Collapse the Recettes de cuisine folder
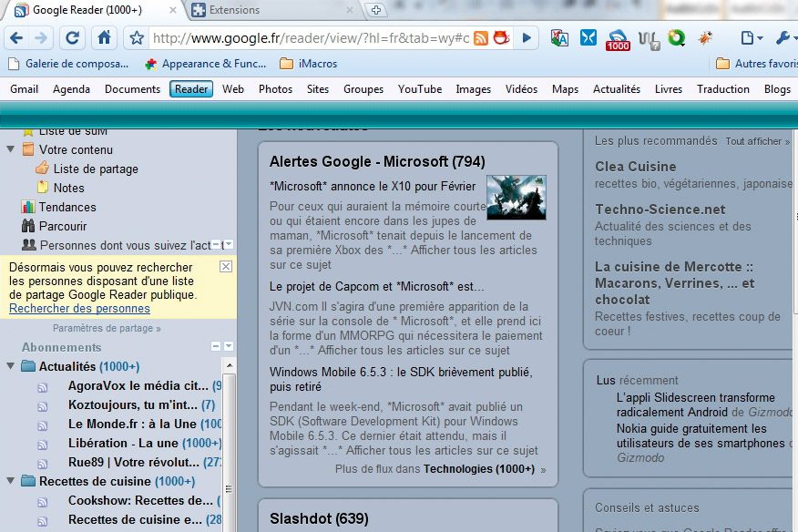Image resolution: width=798 pixels, height=532 pixels. tap(10, 481)
